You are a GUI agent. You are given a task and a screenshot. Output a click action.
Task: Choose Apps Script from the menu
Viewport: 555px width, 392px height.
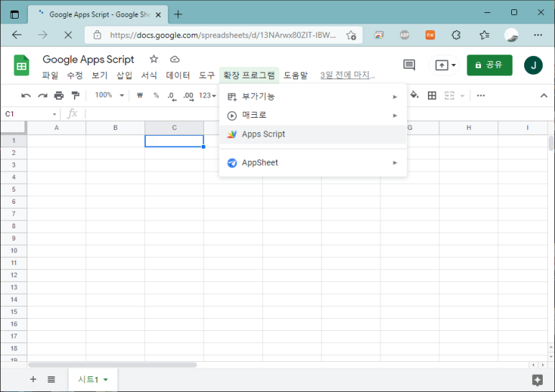pyautogui.click(x=313, y=134)
